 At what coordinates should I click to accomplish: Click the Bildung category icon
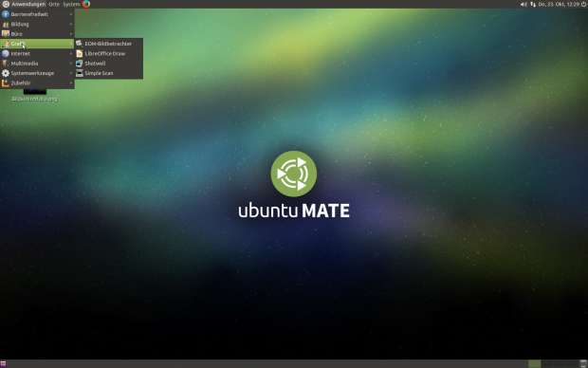point(6,24)
